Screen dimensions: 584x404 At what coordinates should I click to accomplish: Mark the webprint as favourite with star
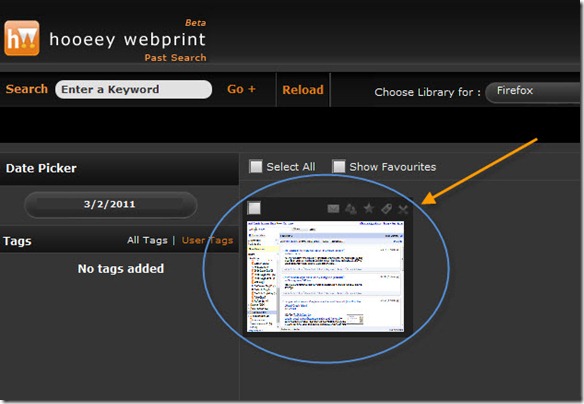(x=368, y=208)
